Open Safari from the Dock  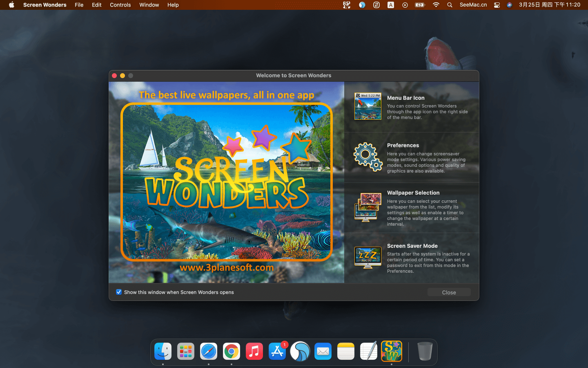pos(209,351)
